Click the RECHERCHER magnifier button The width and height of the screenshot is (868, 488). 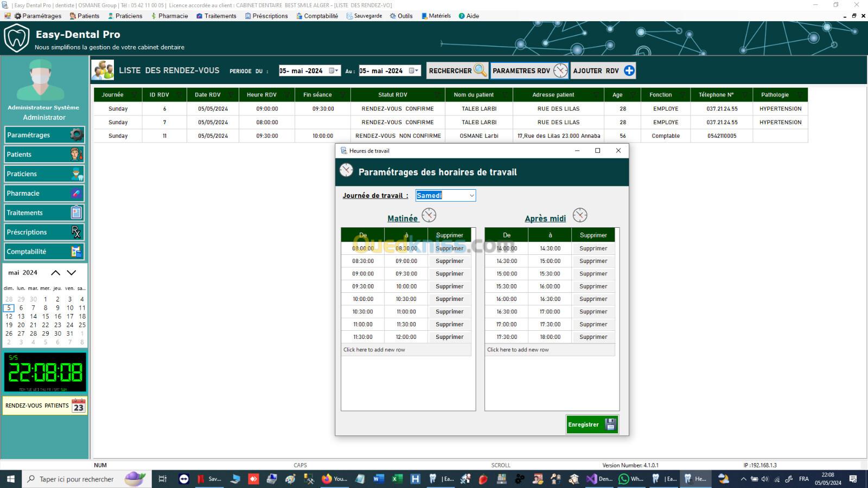(457, 70)
